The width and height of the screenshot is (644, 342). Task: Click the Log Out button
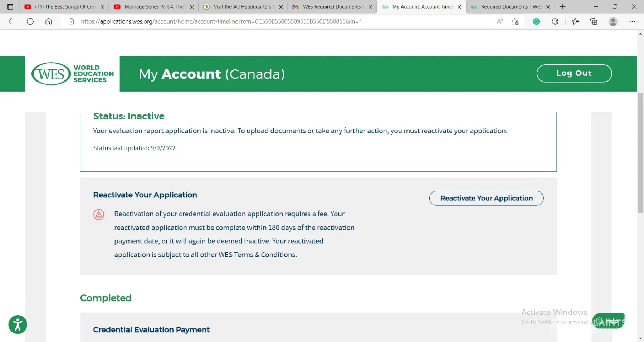click(574, 73)
